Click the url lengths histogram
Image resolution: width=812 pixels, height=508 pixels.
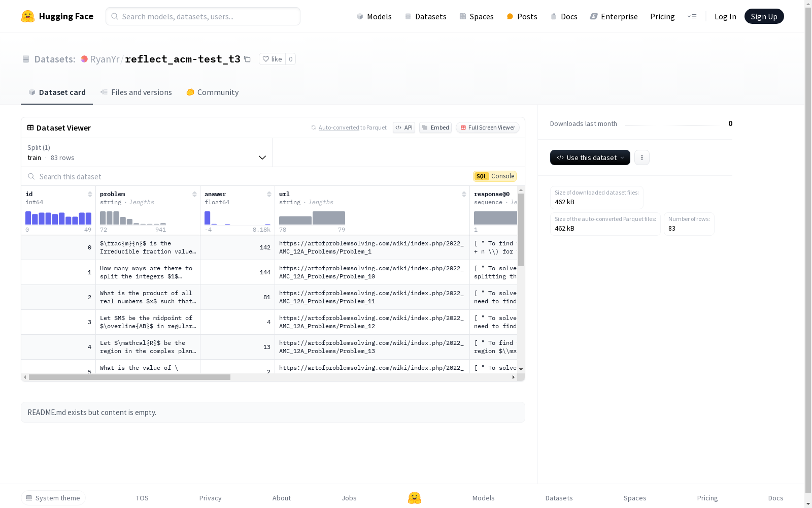pyautogui.click(x=312, y=218)
